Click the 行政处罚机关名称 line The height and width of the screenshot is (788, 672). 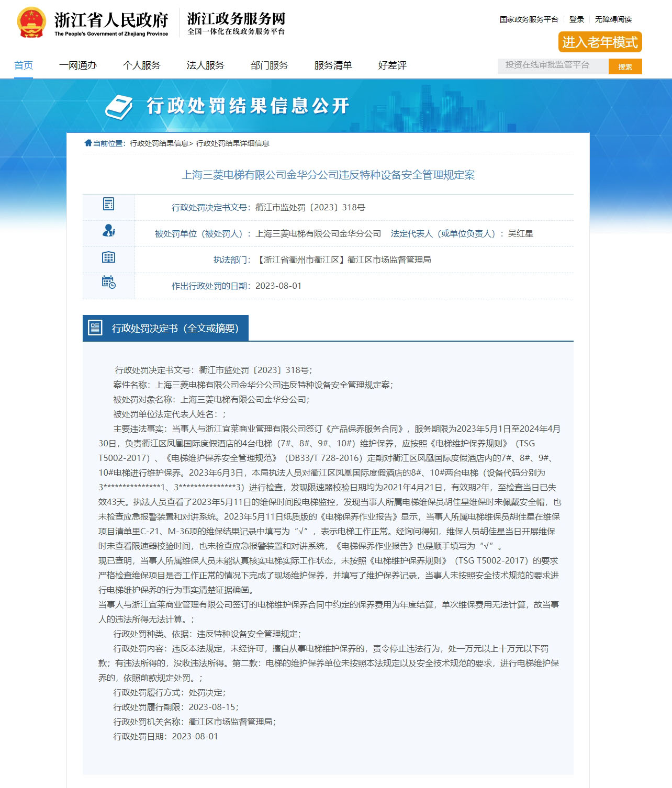click(x=195, y=722)
